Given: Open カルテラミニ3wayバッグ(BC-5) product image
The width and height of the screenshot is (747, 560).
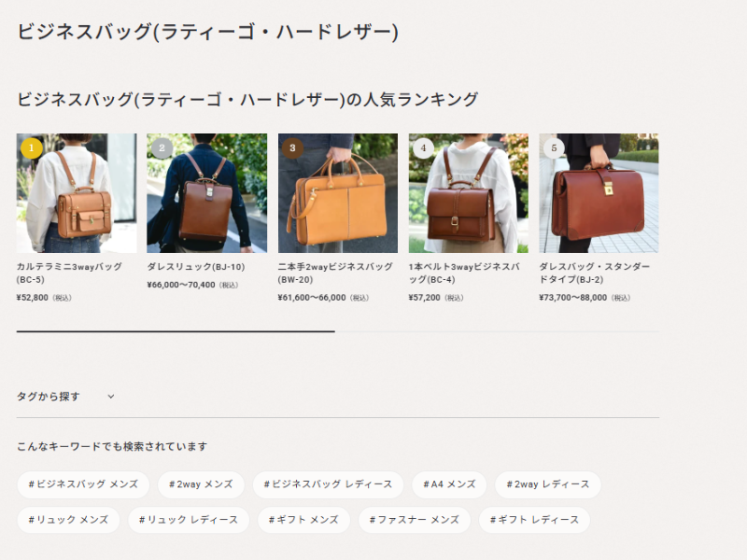Looking at the screenshot, I should 77,193.
